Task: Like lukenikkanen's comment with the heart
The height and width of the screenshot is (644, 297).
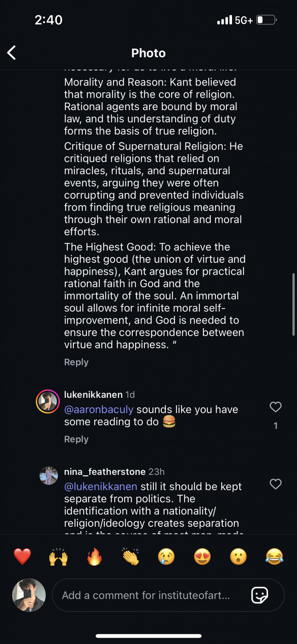Action: (x=275, y=407)
